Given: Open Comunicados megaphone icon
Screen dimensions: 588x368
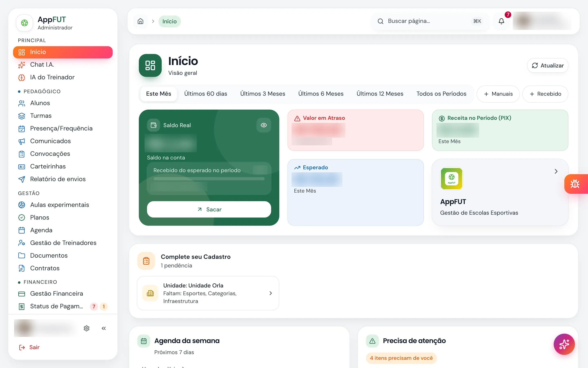Looking at the screenshot, I should [x=22, y=141].
